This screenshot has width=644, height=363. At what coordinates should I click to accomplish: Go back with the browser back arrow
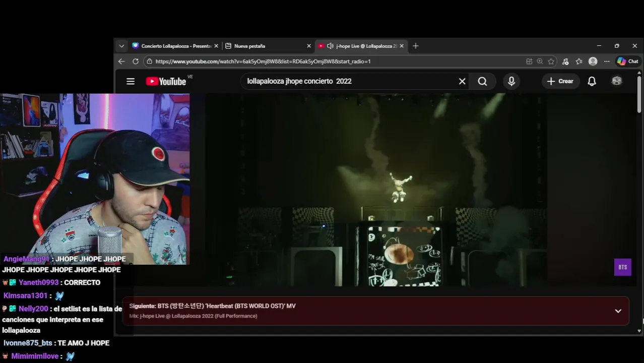pos(121,62)
